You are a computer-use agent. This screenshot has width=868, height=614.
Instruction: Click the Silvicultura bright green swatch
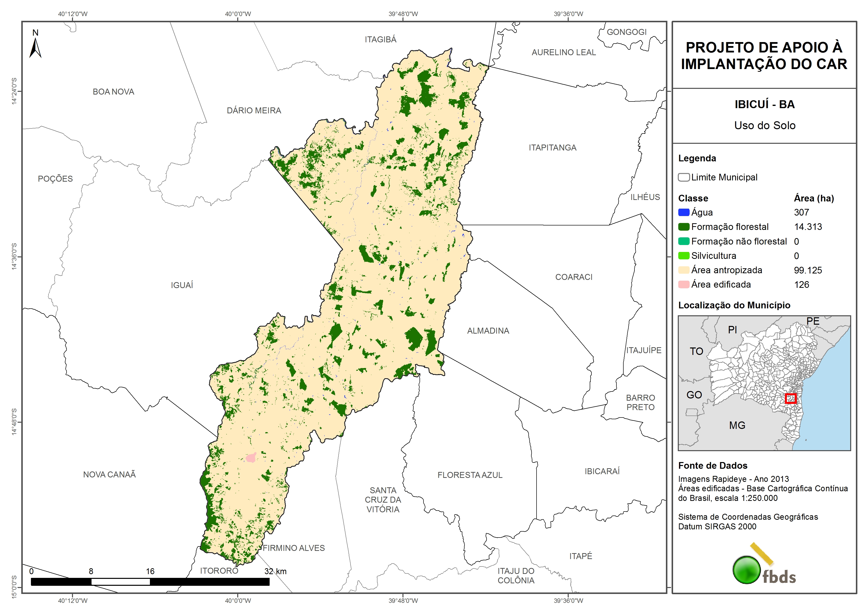click(x=683, y=256)
